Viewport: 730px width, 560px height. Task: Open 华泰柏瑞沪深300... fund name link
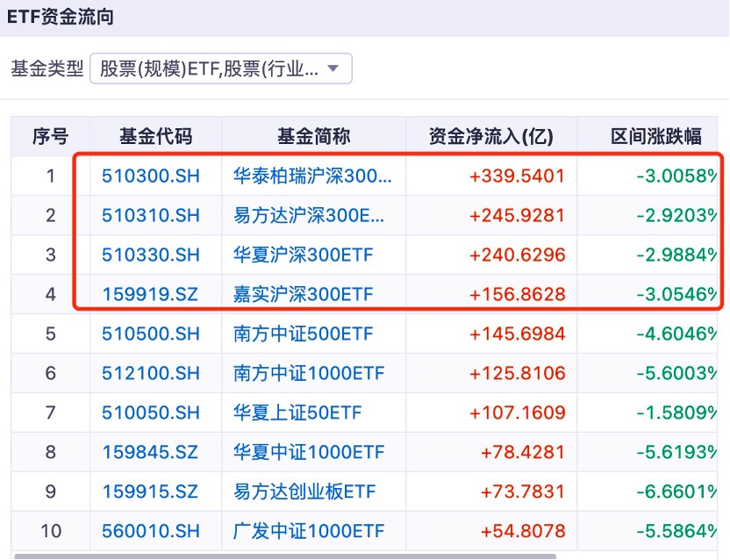coord(312,176)
